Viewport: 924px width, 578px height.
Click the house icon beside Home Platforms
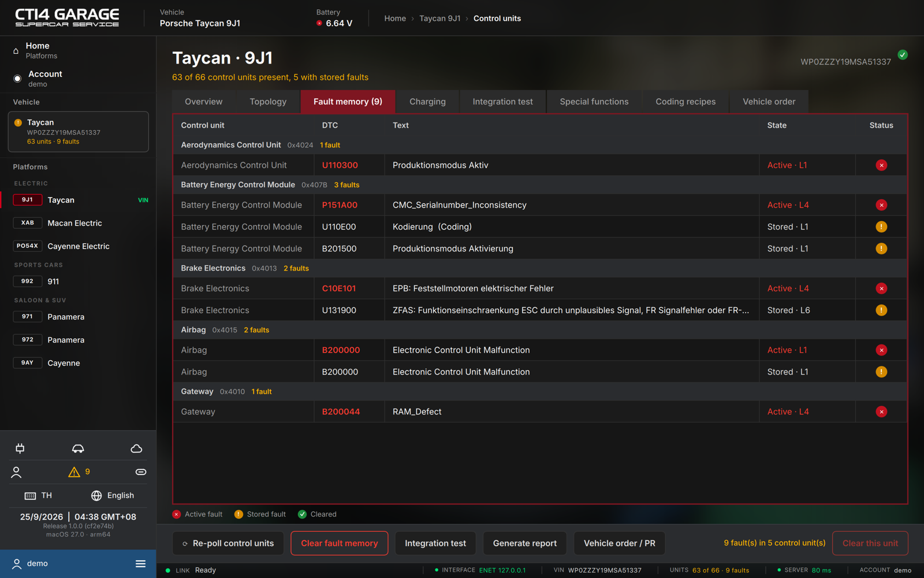16,51
